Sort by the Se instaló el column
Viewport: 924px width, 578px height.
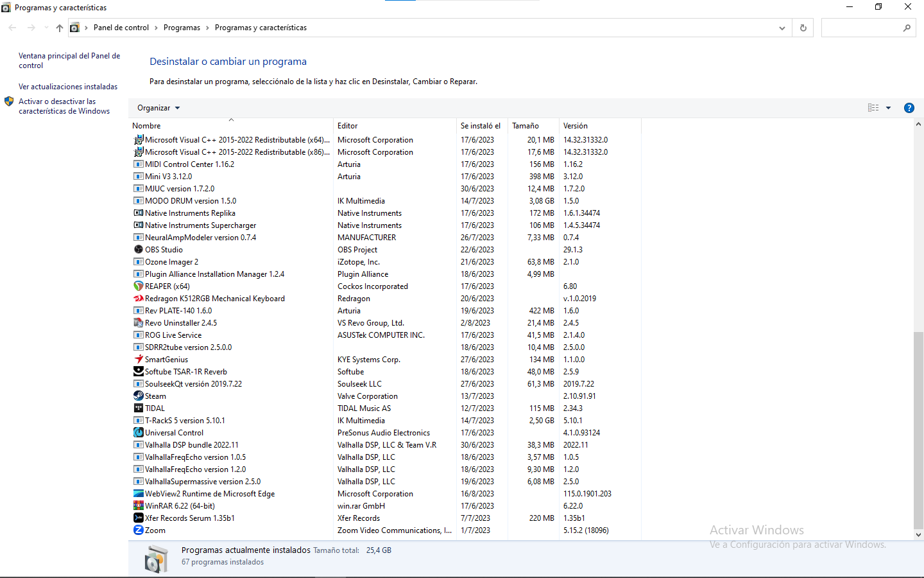pyautogui.click(x=481, y=126)
